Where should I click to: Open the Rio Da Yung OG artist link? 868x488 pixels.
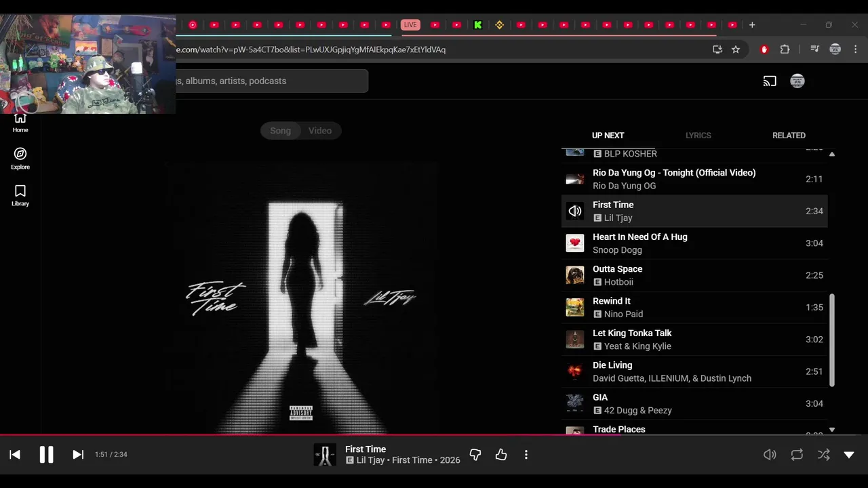624,186
